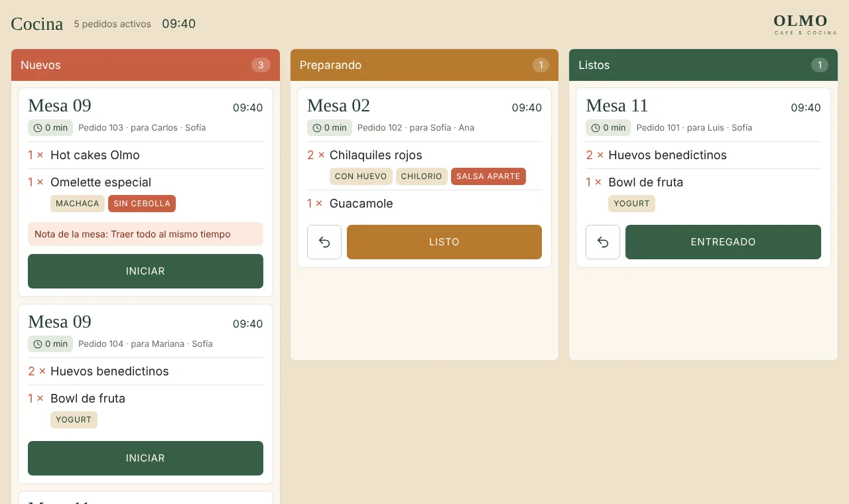The width and height of the screenshot is (849, 504).
Task: Mark Mesa 11 order as ENTREGADO
Action: (723, 242)
